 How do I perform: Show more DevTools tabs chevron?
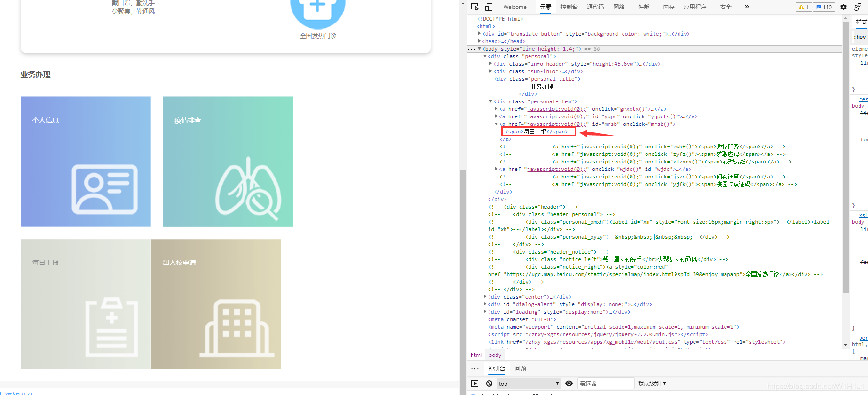tap(747, 7)
